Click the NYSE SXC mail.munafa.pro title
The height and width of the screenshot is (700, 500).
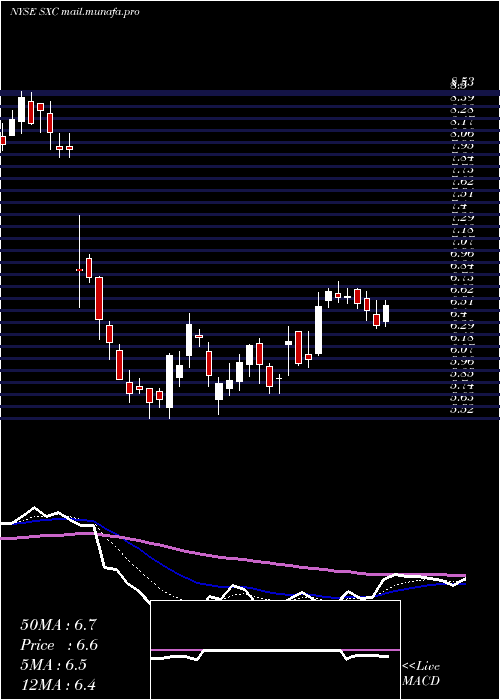pos(74,12)
